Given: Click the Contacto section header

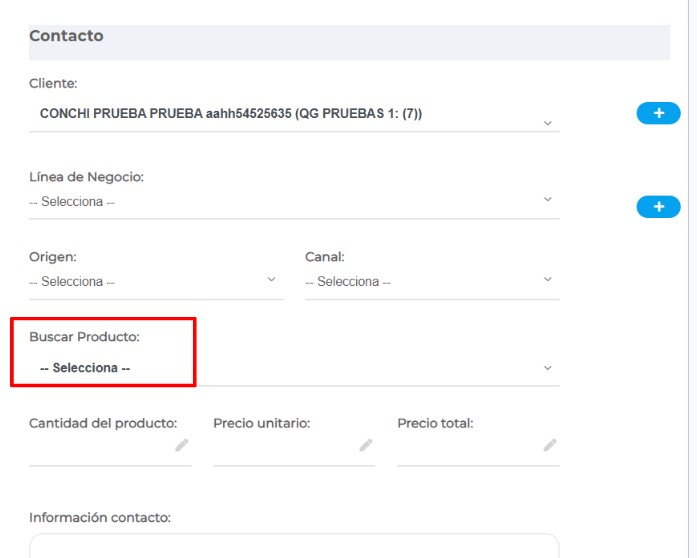Looking at the screenshot, I should click(x=66, y=36).
